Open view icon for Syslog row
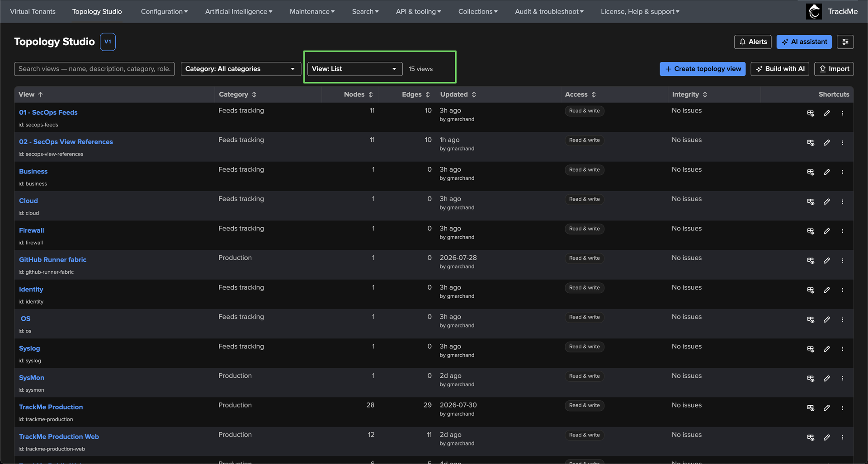The height and width of the screenshot is (464, 868). coord(811,349)
